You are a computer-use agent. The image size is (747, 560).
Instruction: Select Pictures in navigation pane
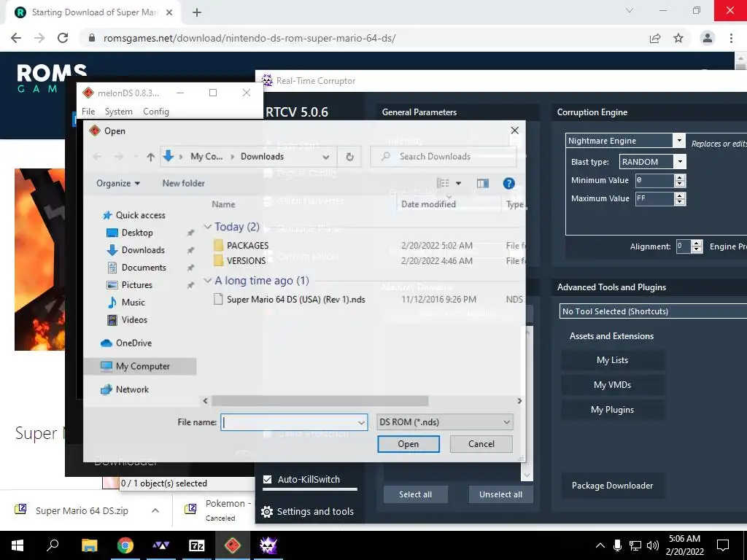pyautogui.click(x=136, y=285)
